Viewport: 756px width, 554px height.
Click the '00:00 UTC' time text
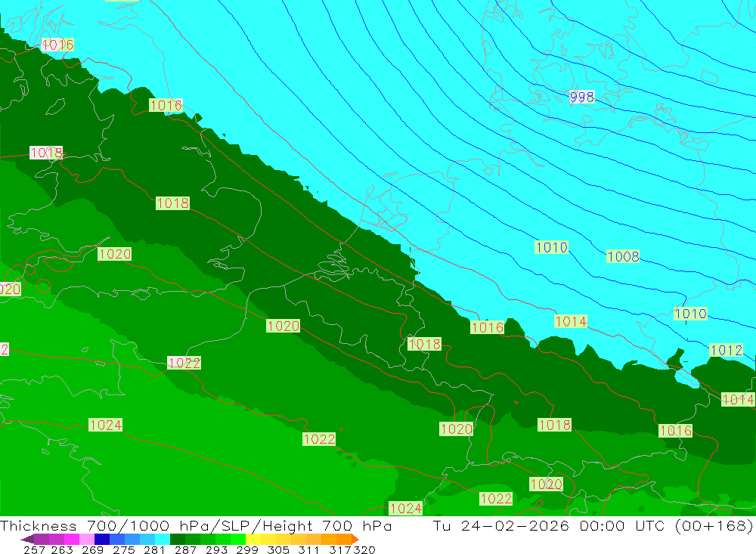[624, 525]
